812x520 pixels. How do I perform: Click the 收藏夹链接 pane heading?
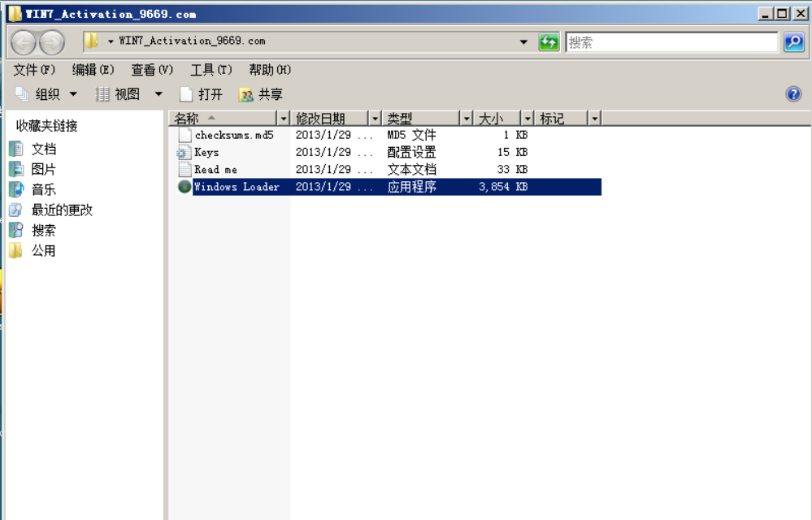pos(46,126)
